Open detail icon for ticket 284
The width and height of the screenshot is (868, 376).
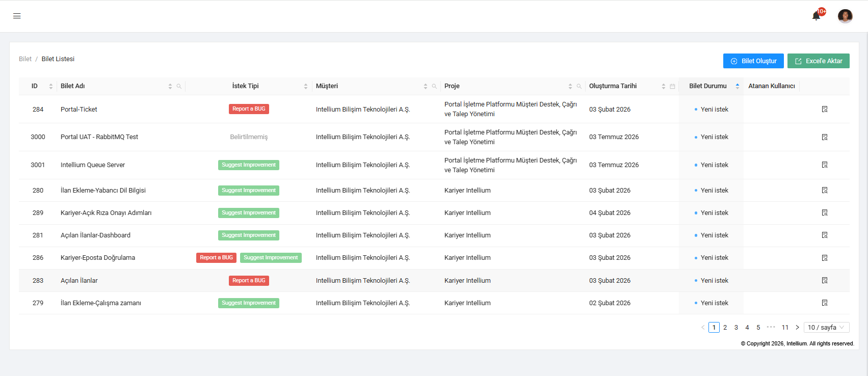pos(825,109)
